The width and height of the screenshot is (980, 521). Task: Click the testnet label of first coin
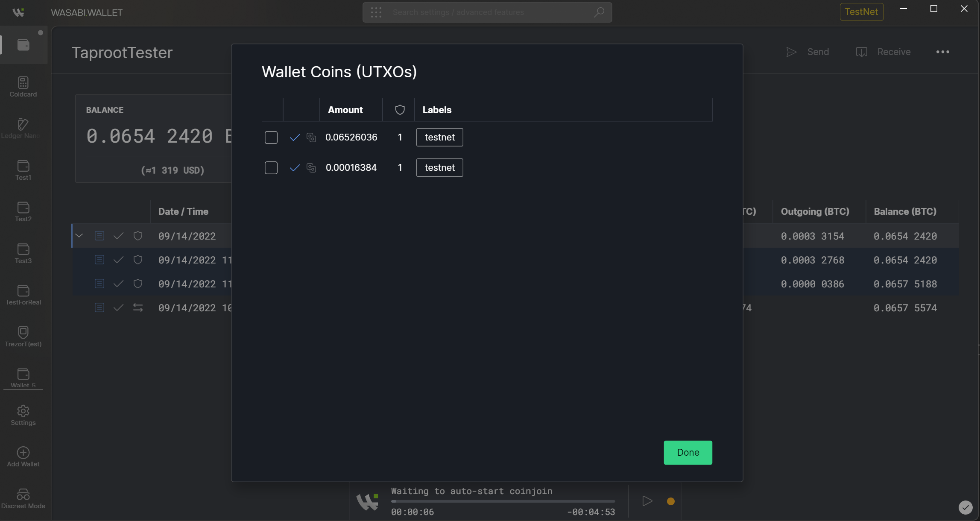pos(439,138)
